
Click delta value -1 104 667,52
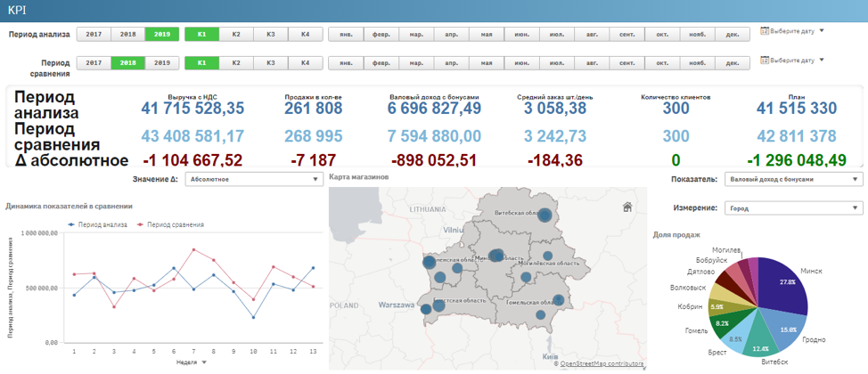click(x=192, y=160)
